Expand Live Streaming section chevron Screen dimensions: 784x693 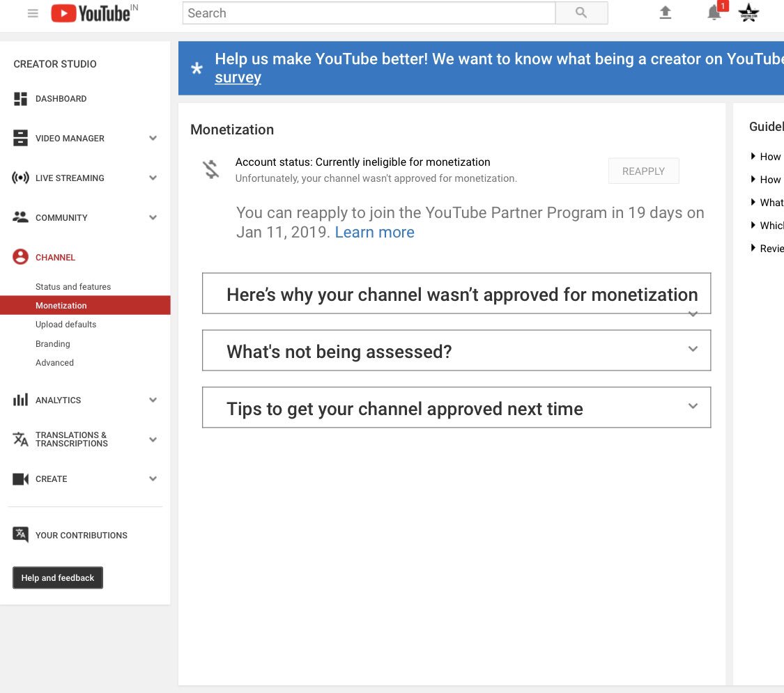[x=153, y=178]
